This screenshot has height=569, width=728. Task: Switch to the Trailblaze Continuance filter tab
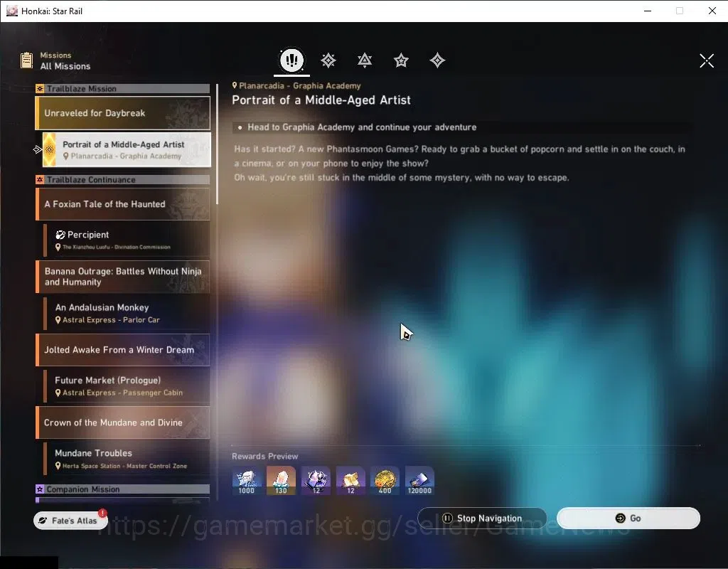(x=365, y=60)
